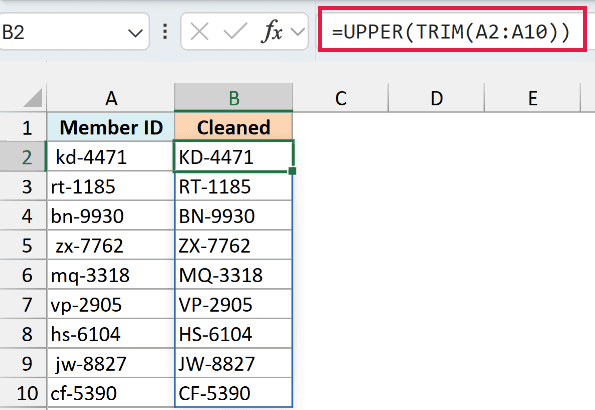Select cell showing RT-1185
Image resolution: width=595 pixels, height=410 pixels.
point(233,186)
